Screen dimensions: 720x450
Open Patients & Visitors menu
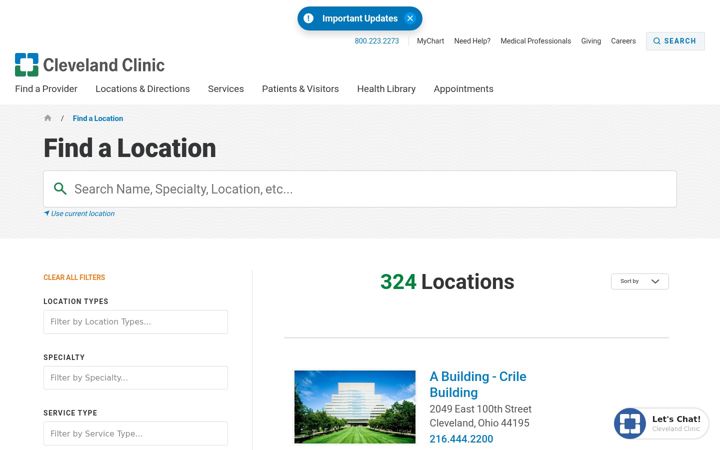(x=300, y=89)
